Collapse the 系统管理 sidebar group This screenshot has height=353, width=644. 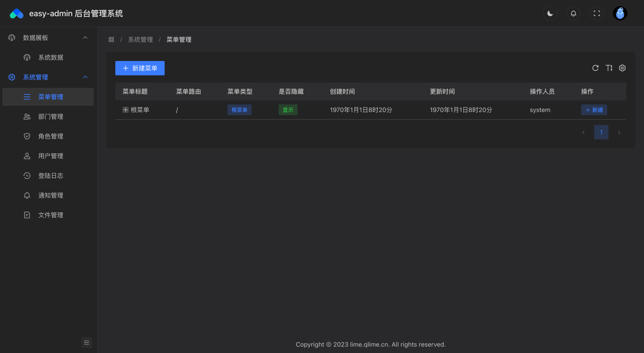tap(85, 77)
